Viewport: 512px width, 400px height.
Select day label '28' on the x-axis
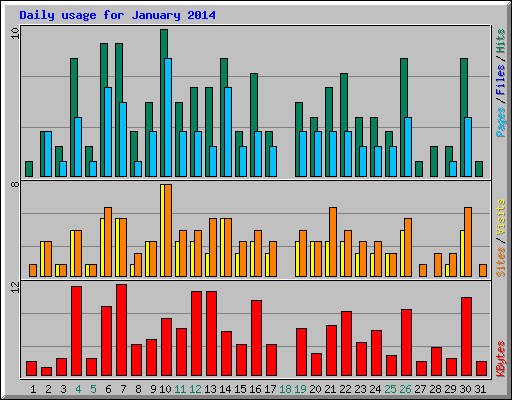(435, 389)
